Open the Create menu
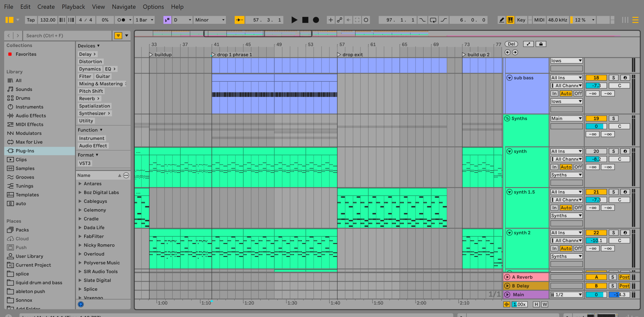 point(46,7)
